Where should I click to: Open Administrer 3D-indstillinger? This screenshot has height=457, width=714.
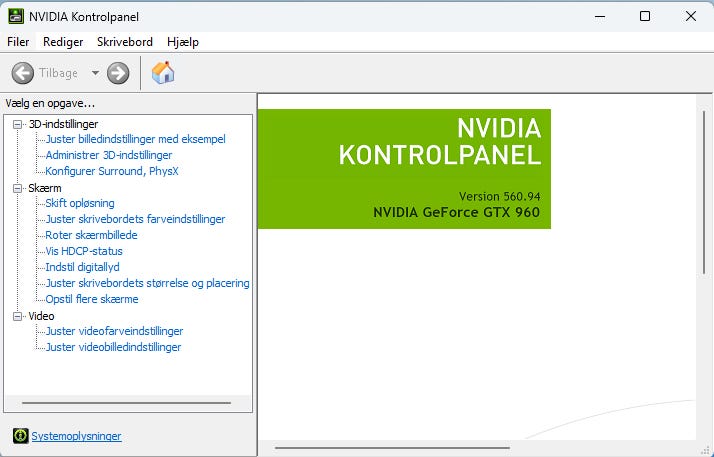coord(109,155)
